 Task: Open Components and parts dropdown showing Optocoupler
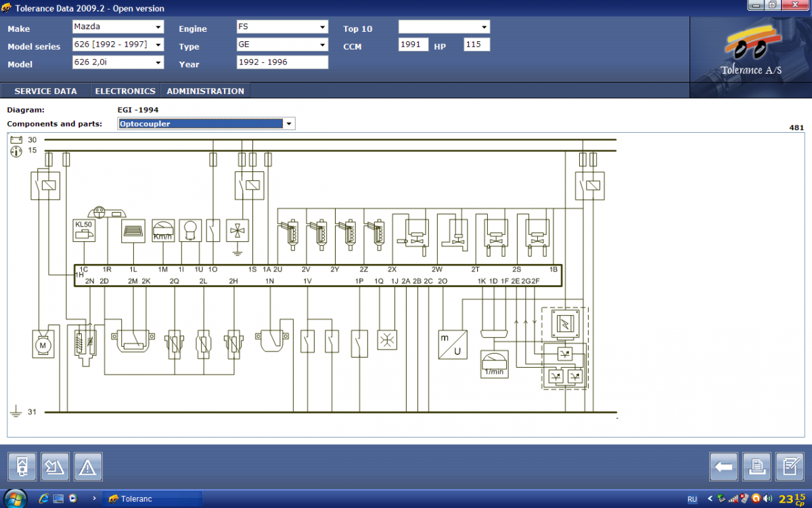pos(206,123)
